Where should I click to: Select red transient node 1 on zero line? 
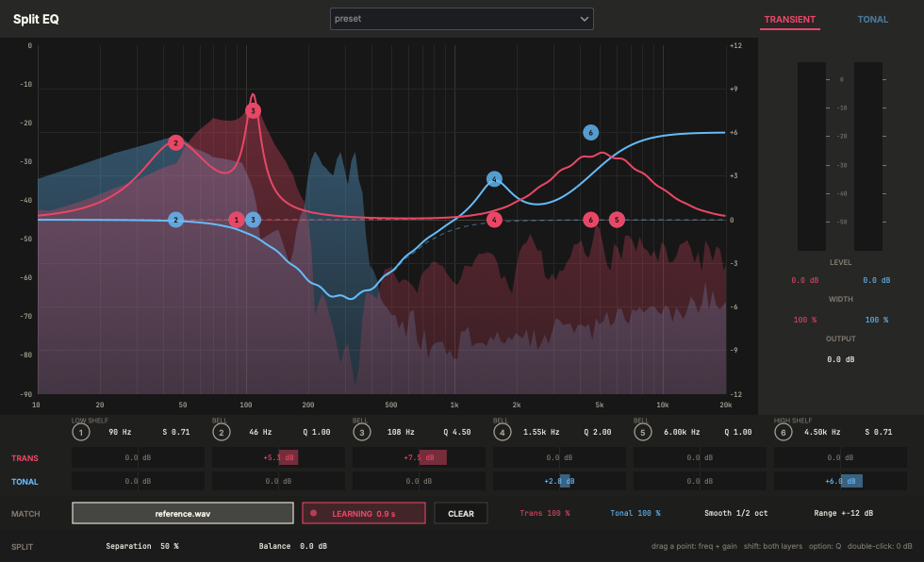pyautogui.click(x=237, y=220)
